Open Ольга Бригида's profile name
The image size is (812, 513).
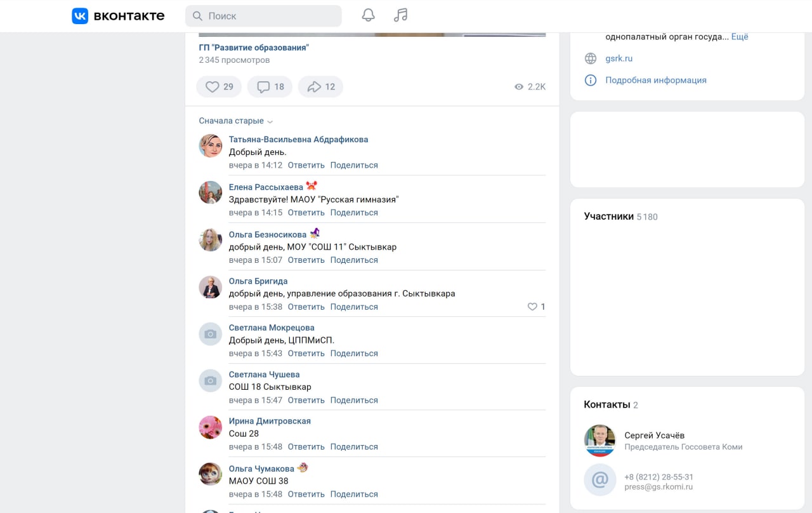click(258, 281)
